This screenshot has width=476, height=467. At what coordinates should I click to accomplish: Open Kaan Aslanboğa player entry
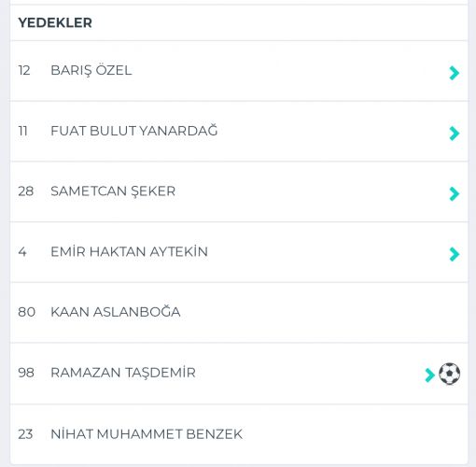point(116,312)
